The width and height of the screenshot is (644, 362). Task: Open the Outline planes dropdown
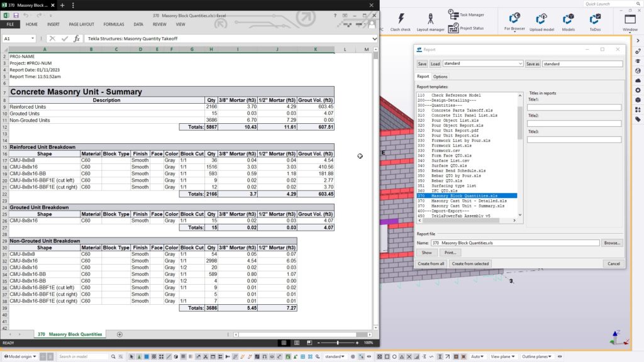pos(537,357)
